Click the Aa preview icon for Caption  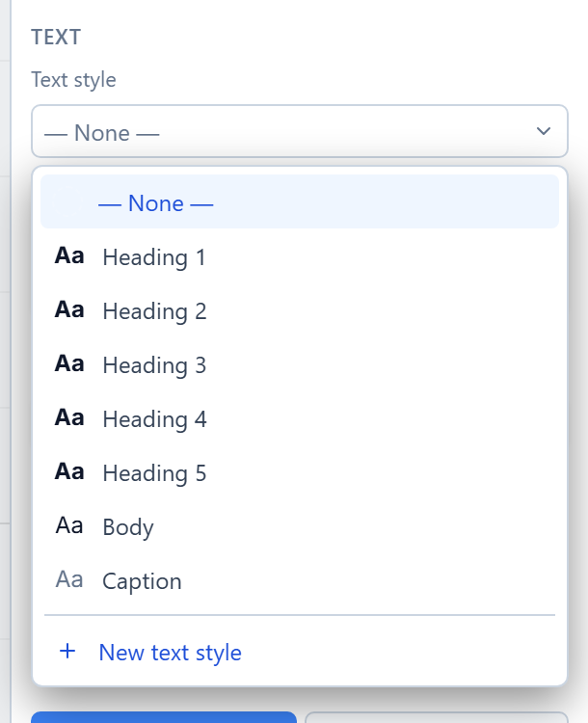(69, 579)
